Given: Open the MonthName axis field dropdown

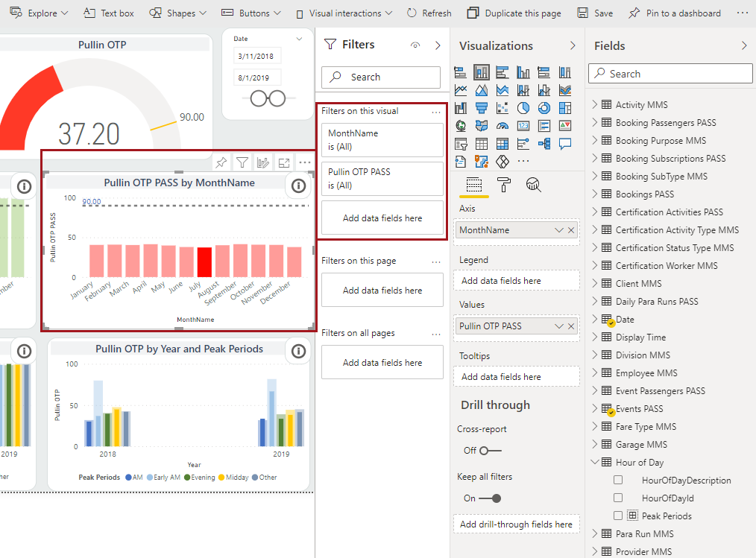Looking at the screenshot, I should (559, 230).
